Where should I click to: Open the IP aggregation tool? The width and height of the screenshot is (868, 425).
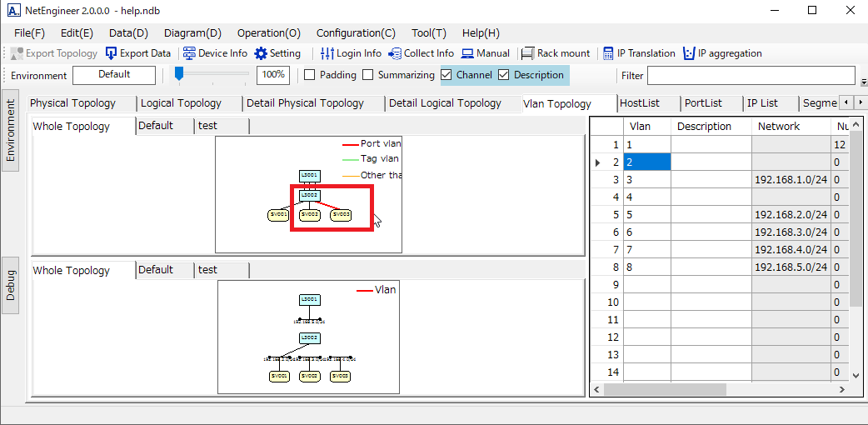tap(689, 53)
